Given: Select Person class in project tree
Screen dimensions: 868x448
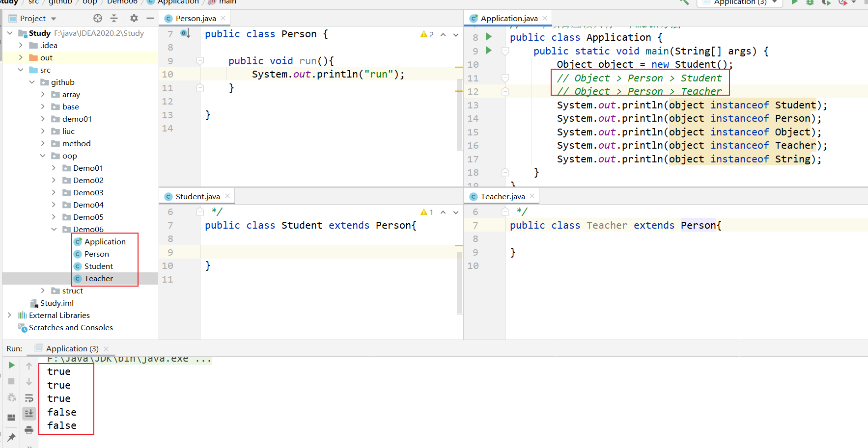Looking at the screenshot, I should [96, 254].
